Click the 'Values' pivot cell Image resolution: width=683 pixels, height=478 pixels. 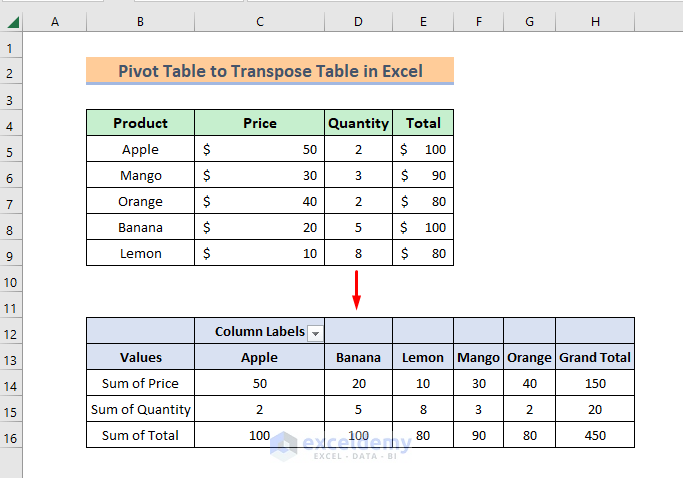point(140,357)
